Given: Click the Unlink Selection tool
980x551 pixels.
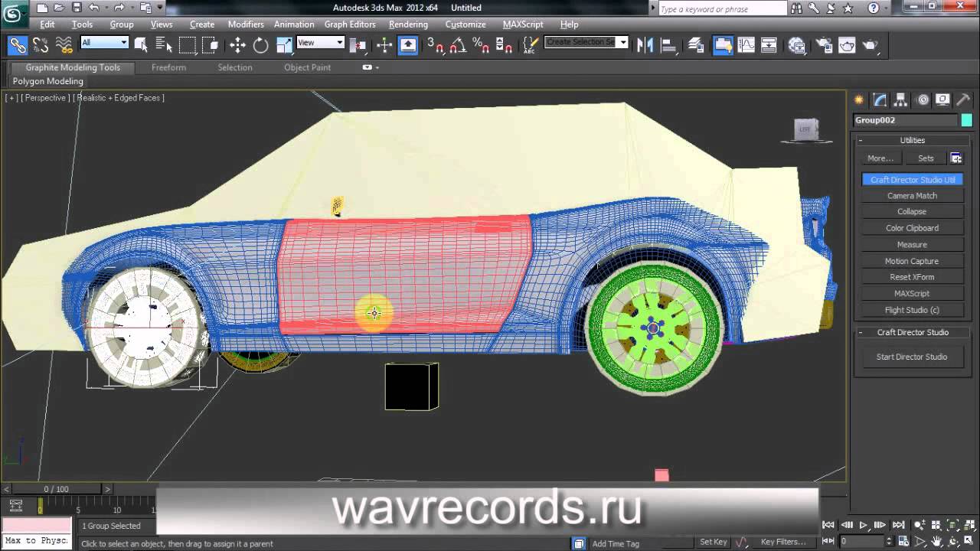Looking at the screenshot, I should pyautogui.click(x=41, y=45).
